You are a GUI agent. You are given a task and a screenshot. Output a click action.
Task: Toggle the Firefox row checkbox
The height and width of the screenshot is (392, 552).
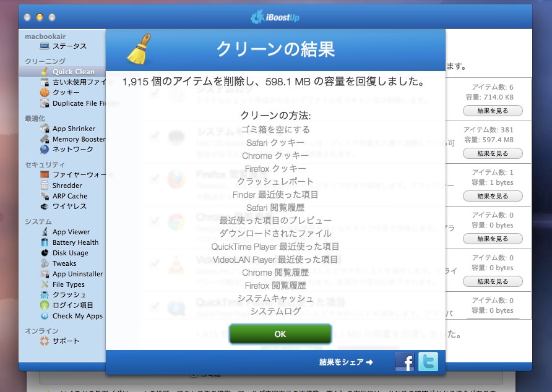(x=154, y=179)
